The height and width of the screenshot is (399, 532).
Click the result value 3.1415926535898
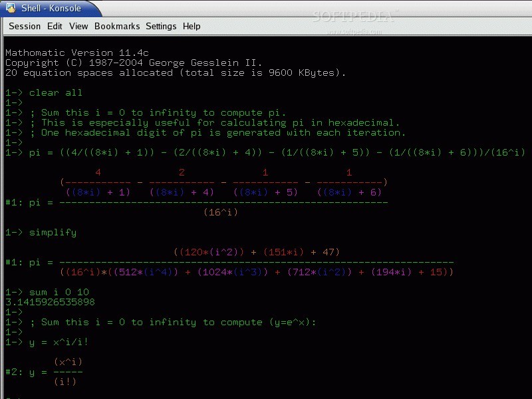(50, 303)
